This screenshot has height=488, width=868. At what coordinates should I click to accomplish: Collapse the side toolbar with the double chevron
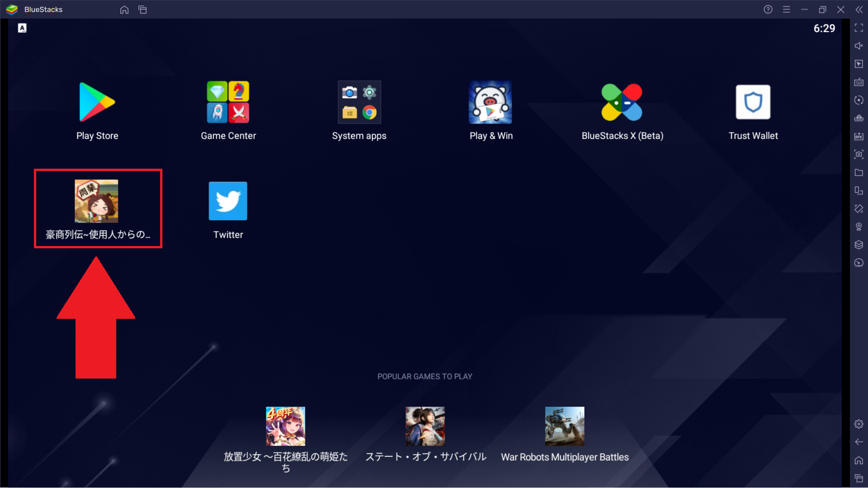859,9
